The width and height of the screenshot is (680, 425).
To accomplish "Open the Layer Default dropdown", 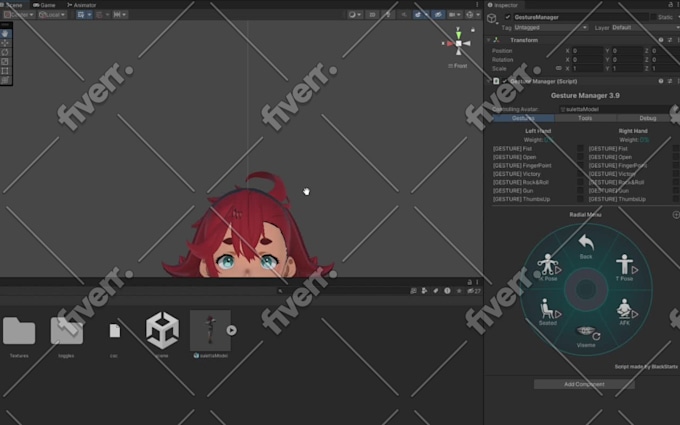I will tap(644, 27).
